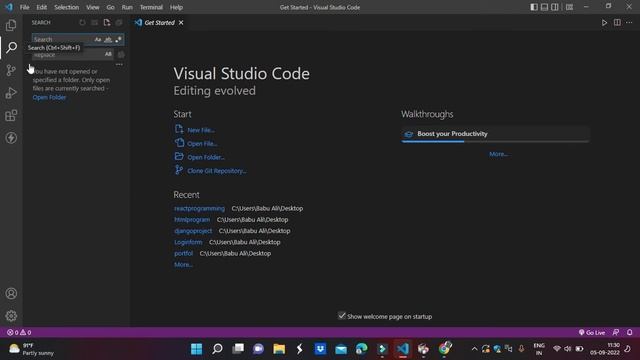Open the Terminal menu
Viewport: 640px width, 360px height.
tap(151, 7)
